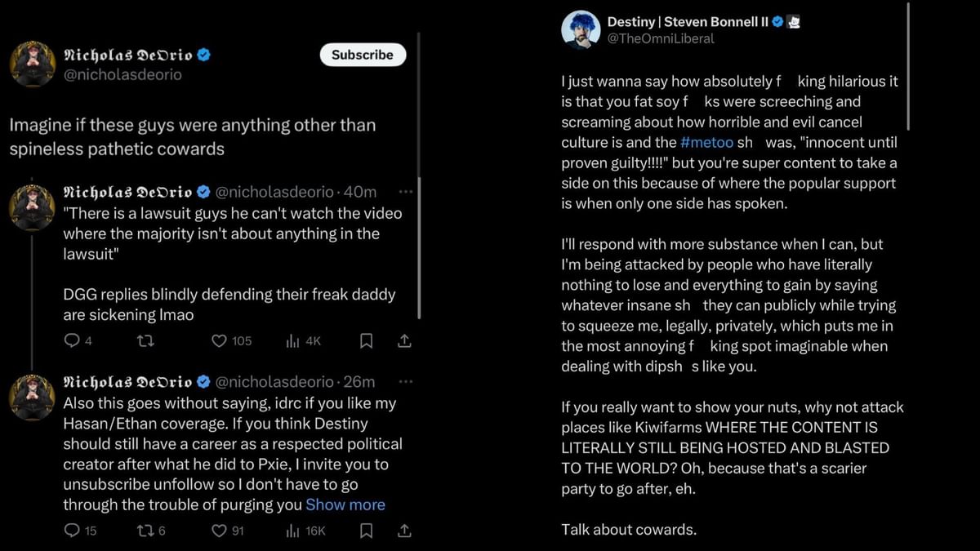
Task: Share the second Nicholas DeOrio tweet
Action: tap(403, 531)
